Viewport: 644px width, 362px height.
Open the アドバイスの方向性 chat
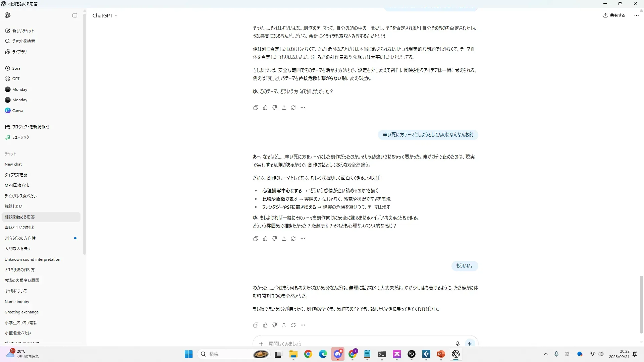click(20, 238)
